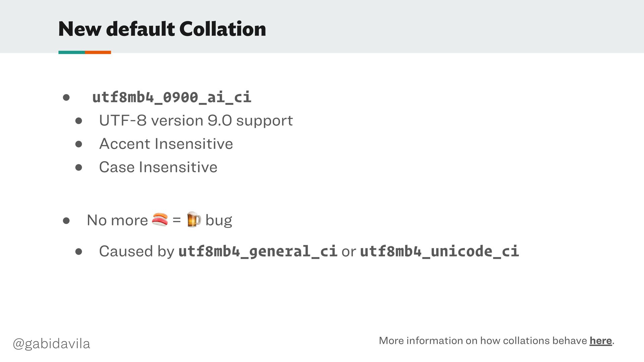The width and height of the screenshot is (644, 362).
Task: Click the @gabidavila handle
Action: 51,344
